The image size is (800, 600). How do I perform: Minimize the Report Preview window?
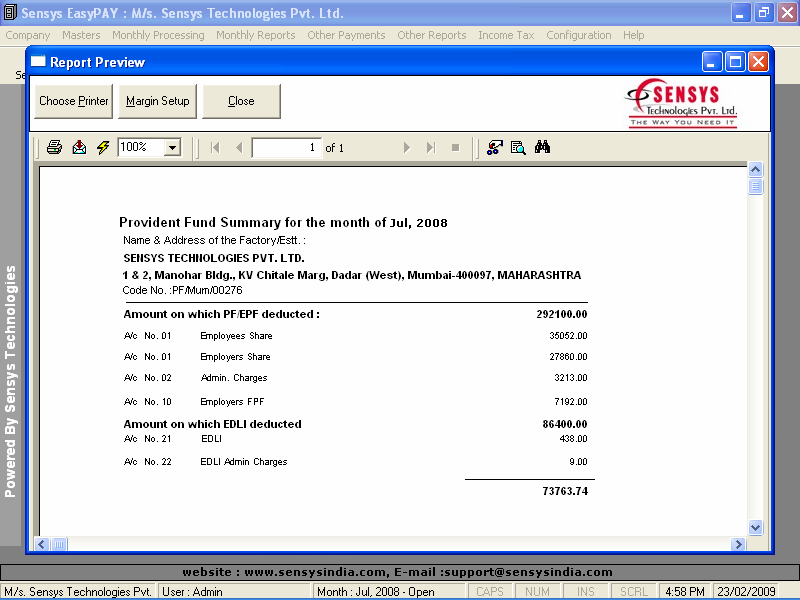(712, 62)
